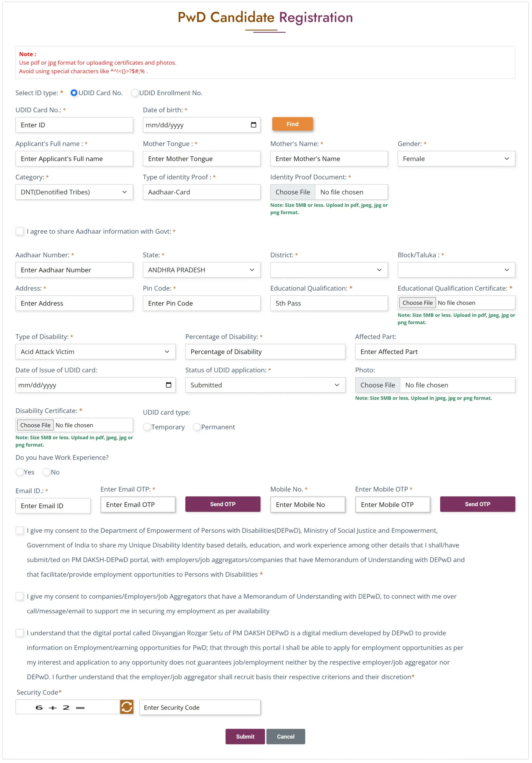Image resolution: width=532 pixels, height=763 pixels.
Task: Open calendar for Date of Issue of UDID card
Action: (169, 385)
